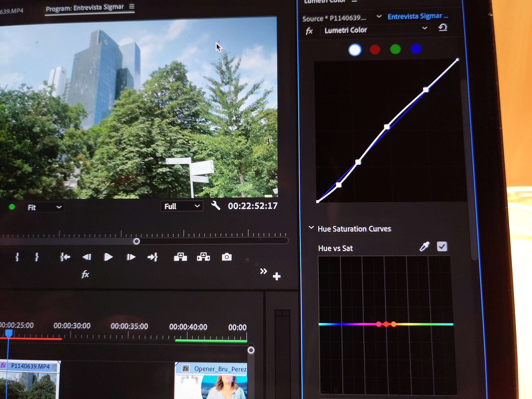Toggle the Lumetri fx bypass icon
Image resolution: width=532 pixels, height=399 pixels.
click(309, 31)
